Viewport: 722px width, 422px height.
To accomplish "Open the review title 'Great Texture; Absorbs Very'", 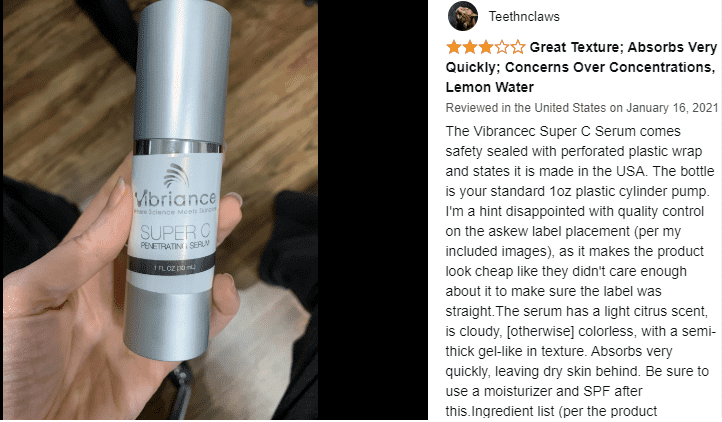I will [623, 47].
